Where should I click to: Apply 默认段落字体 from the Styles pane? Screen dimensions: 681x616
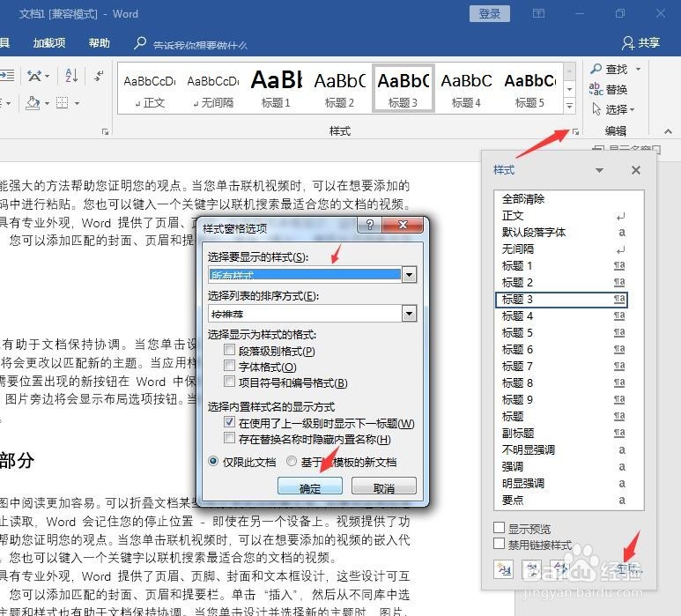(562, 233)
